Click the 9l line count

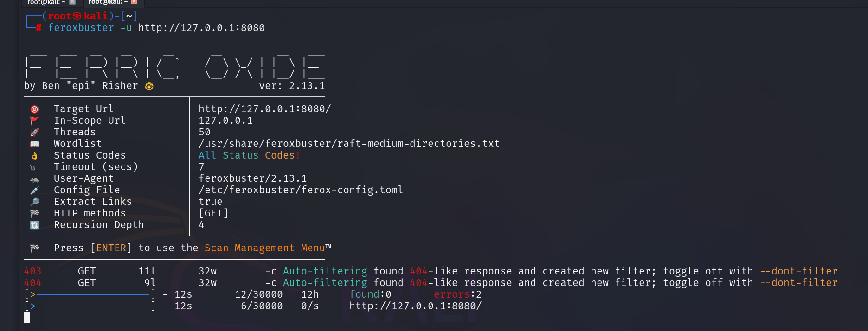[150, 283]
